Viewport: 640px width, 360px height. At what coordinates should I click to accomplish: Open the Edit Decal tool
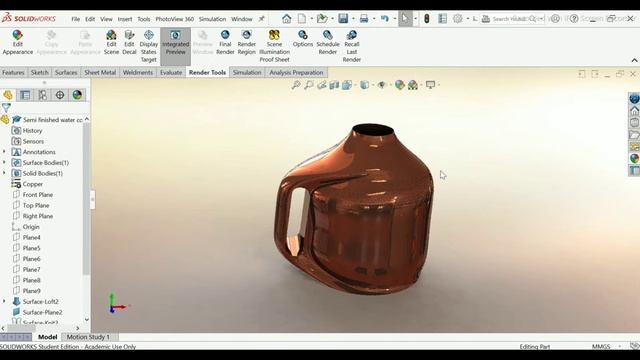click(x=129, y=42)
